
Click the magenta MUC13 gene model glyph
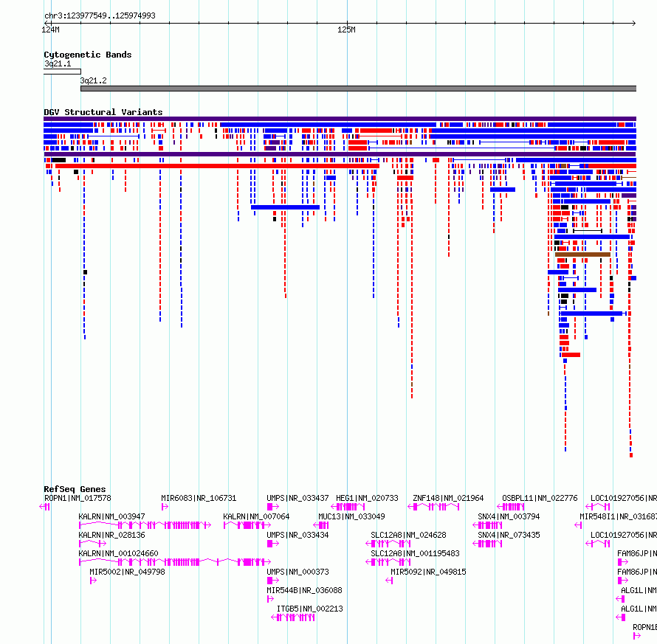[x=321, y=525]
